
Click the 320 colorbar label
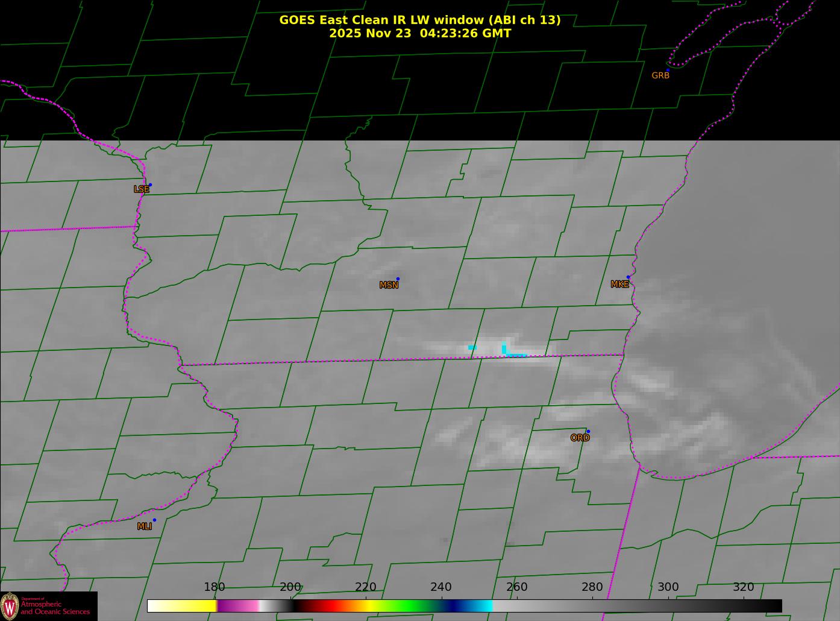pyautogui.click(x=743, y=587)
